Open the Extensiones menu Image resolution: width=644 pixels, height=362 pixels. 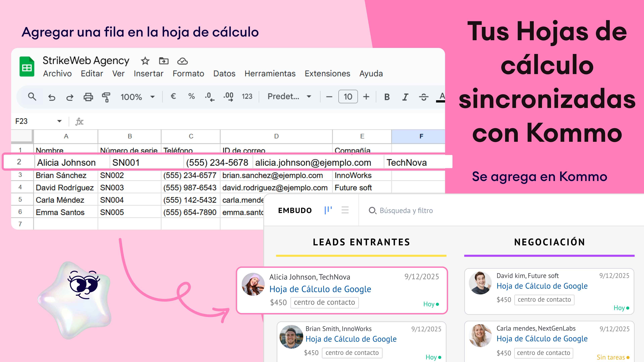pyautogui.click(x=327, y=74)
